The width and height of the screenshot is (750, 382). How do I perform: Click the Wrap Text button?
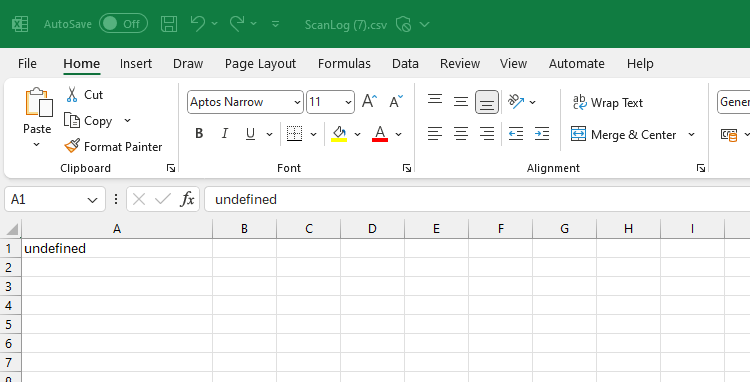pos(608,102)
